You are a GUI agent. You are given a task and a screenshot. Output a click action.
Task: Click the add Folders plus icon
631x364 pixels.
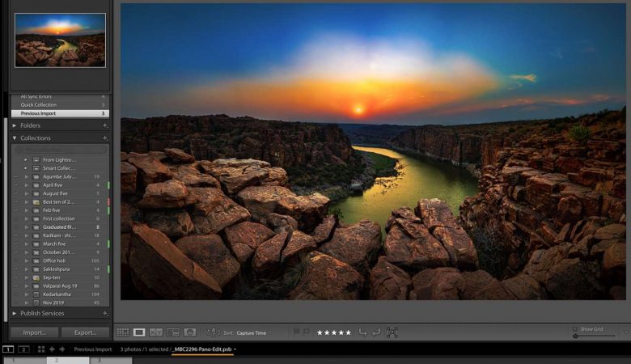(x=104, y=125)
